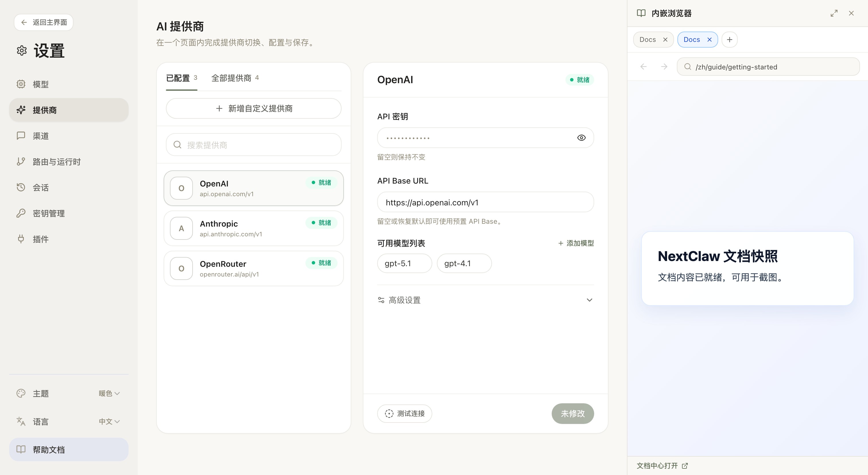Reveal the hidden API key
The width and height of the screenshot is (868, 475).
point(581,138)
